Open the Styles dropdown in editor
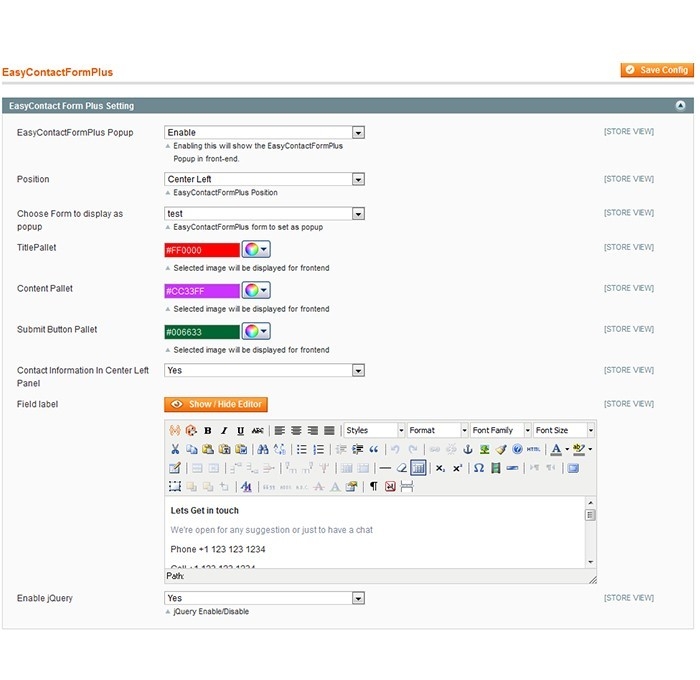Screen dimensions: 700x680 (375, 430)
